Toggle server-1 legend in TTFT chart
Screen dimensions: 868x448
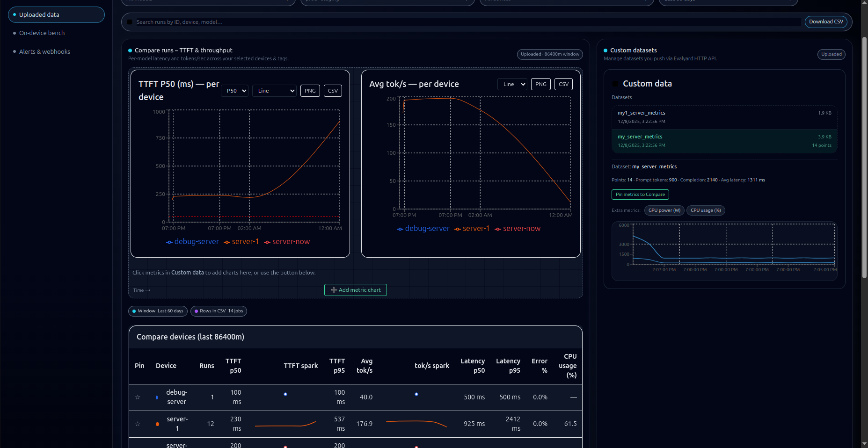click(241, 242)
